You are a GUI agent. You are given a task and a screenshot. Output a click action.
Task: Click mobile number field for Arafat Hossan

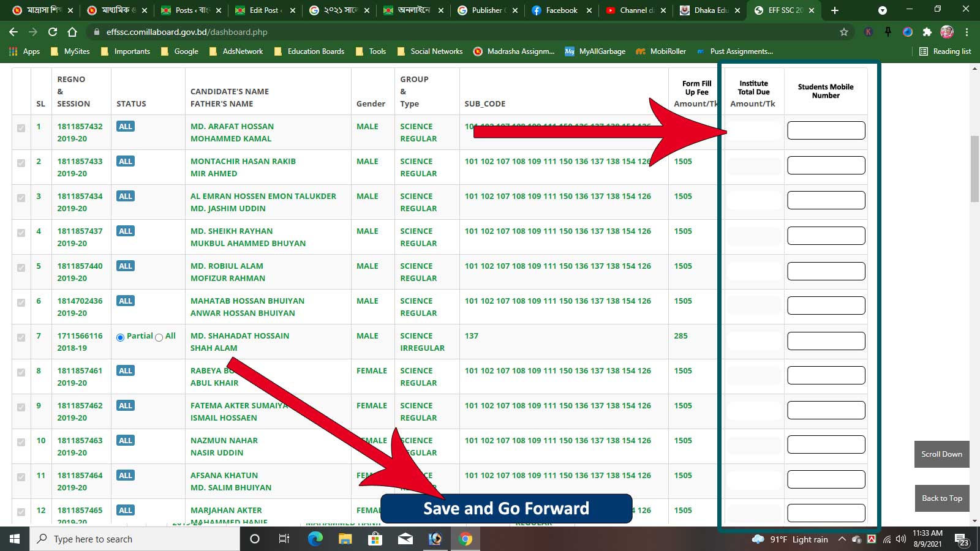(826, 130)
